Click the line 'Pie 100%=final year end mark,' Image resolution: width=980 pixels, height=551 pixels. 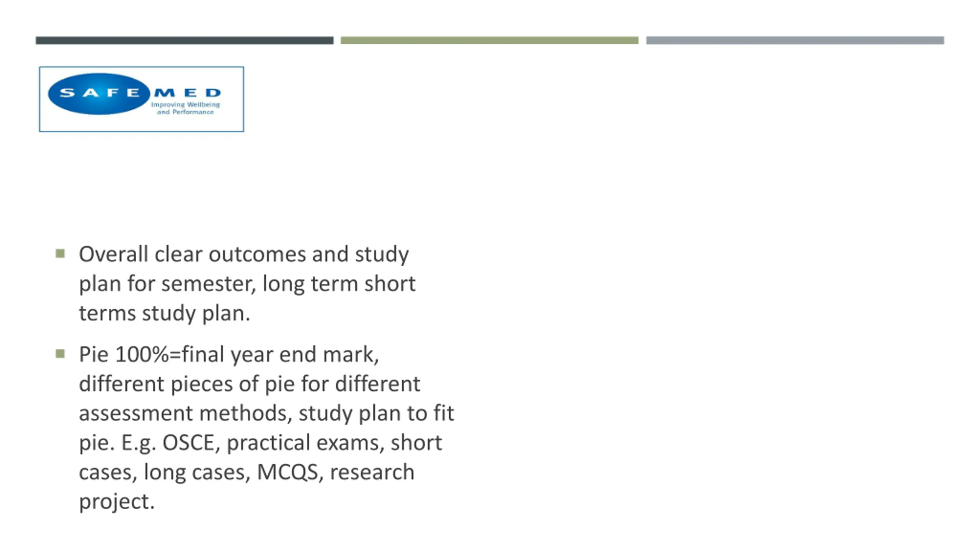click(x=229, y=355)
